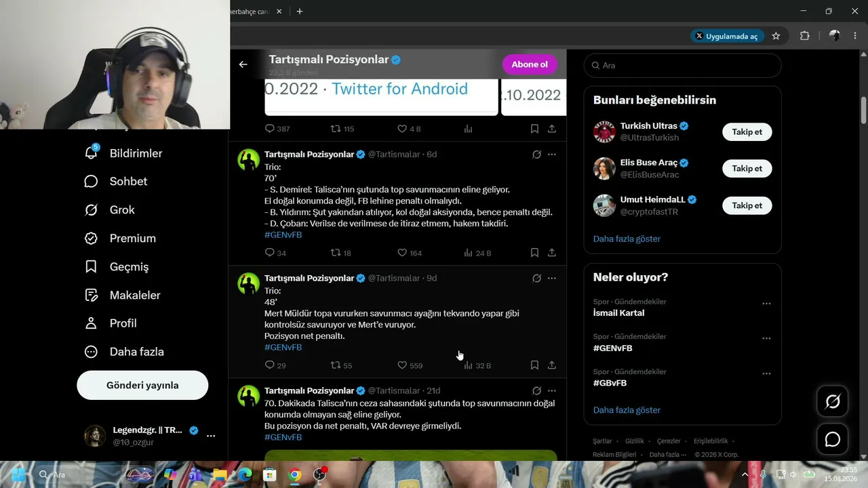
Task: Click Grok icon on the 21d tweet
Action: tap(536, 391)
